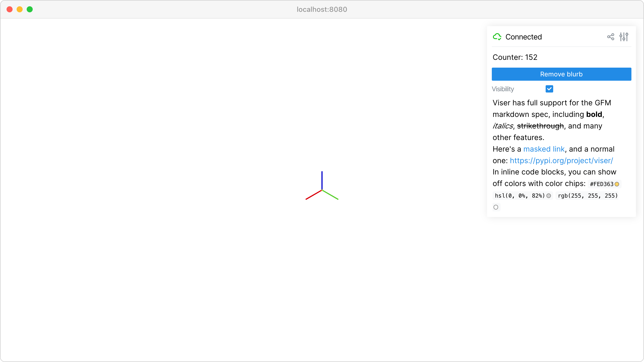Click the rgb(255, 255, 255) inline code text
The width and height of the screenshot is (644, 362).
tap(588, 196)
